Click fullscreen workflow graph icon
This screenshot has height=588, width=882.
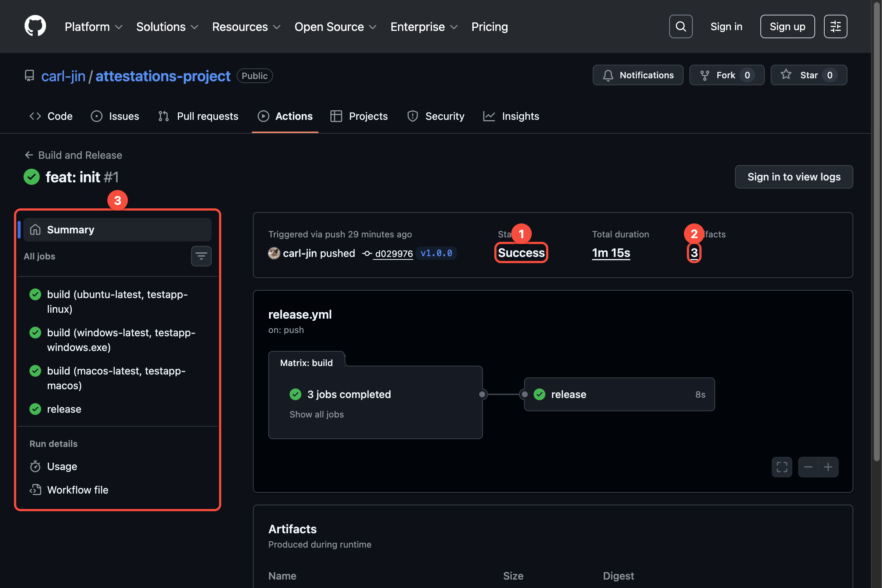[x=782, y=467]
